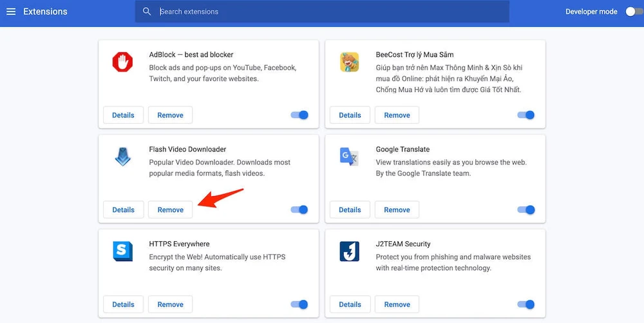
Task: Open Details for J2TEAM Security
Action: tap(350, 304)
